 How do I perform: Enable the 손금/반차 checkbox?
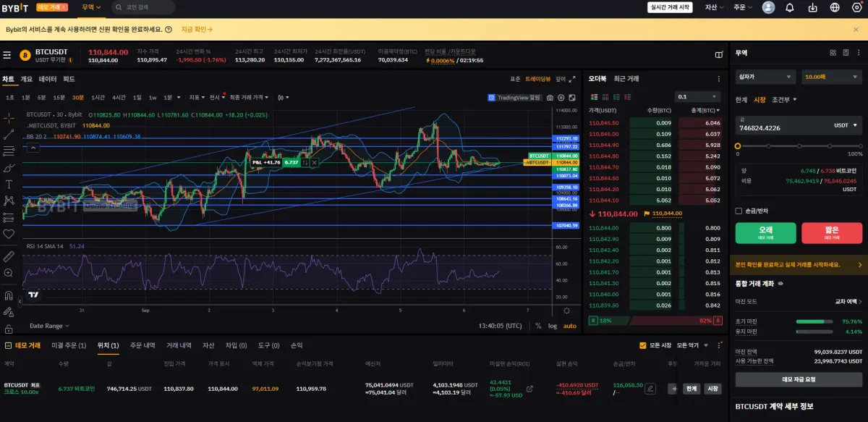point(739,211)
